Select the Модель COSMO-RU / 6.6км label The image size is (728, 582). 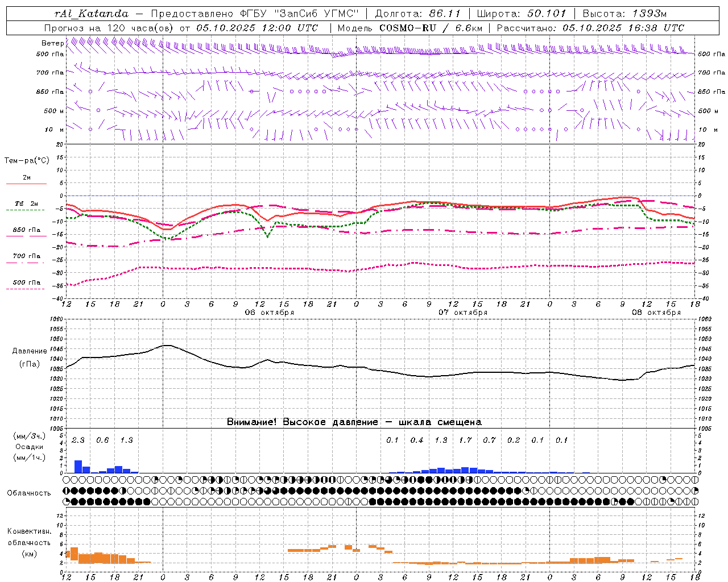(410, 28)
